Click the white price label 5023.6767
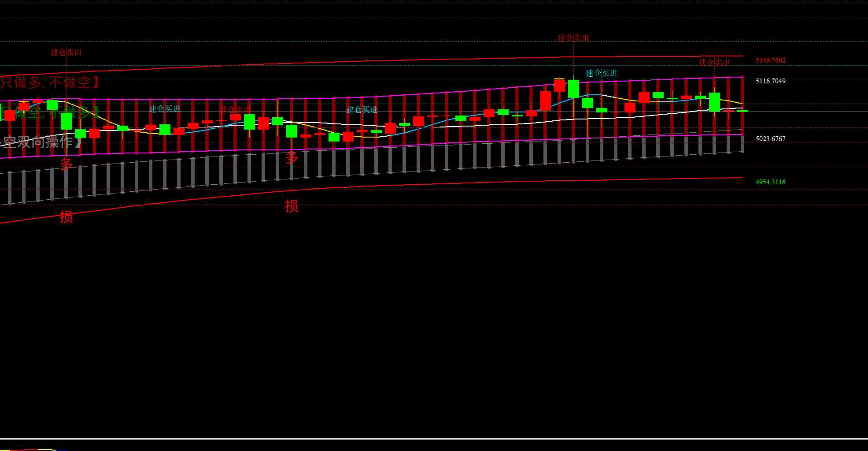The height and width of the screenshot is (451, 868). (x=771, y=139)
